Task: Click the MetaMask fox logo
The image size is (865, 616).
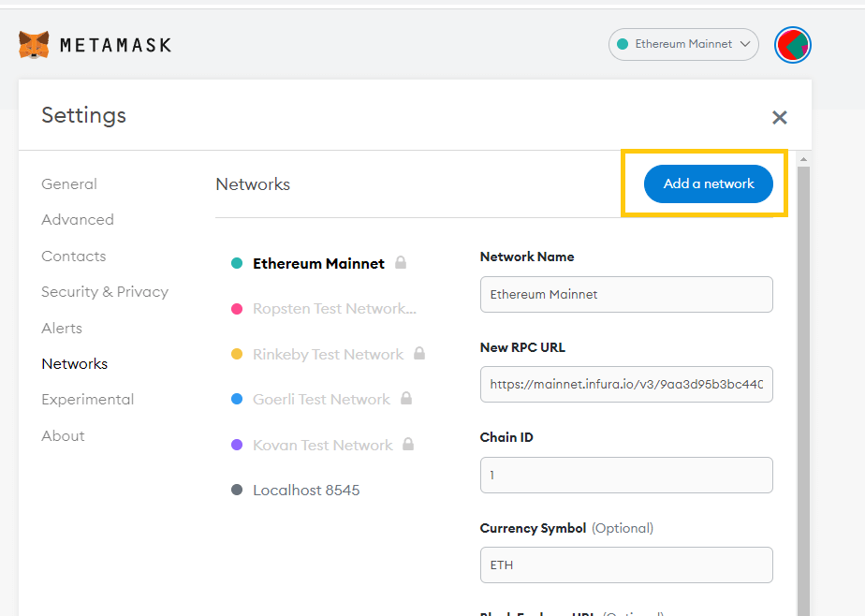Action: pyautogui.click(x=34, y=45)
